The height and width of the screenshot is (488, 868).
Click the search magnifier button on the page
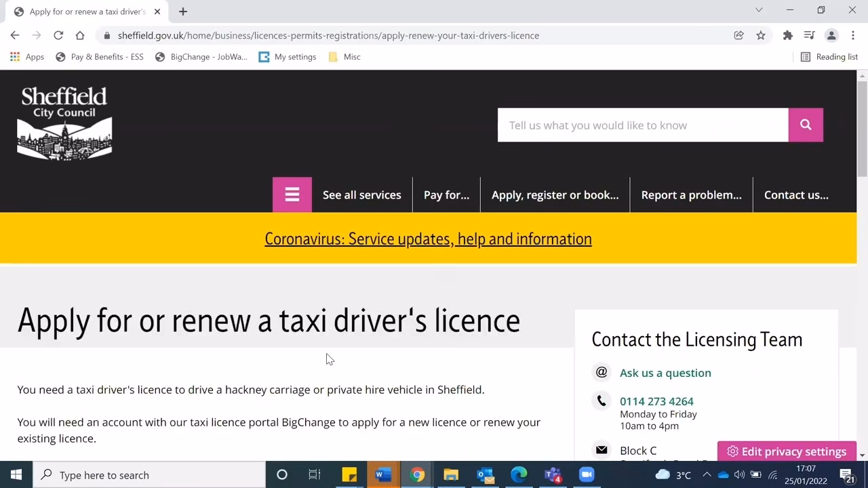805,125
